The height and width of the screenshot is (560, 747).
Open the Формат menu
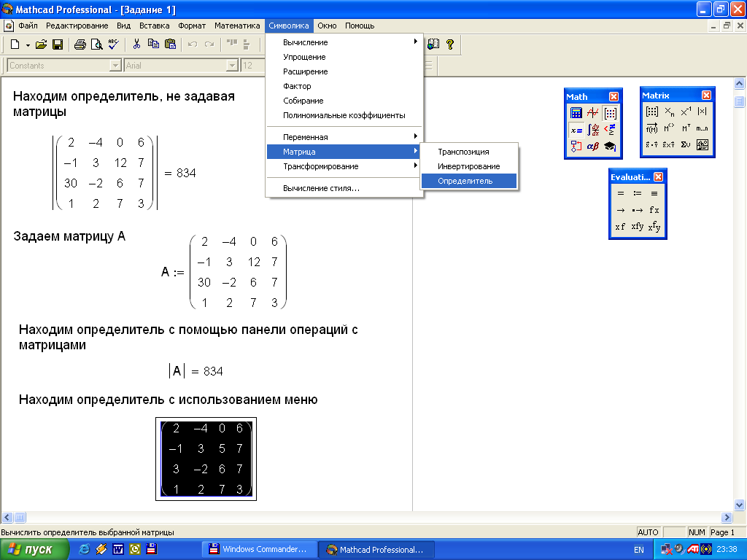click(x=192, y=26)
